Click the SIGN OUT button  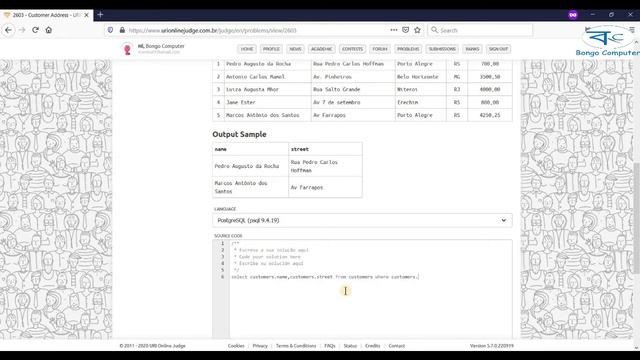click(498, 49)
